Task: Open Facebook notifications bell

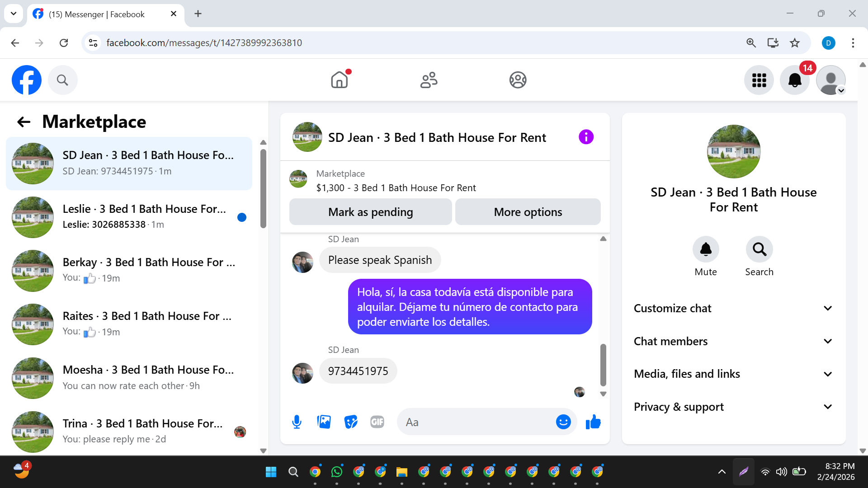Action: click(795, 80)
